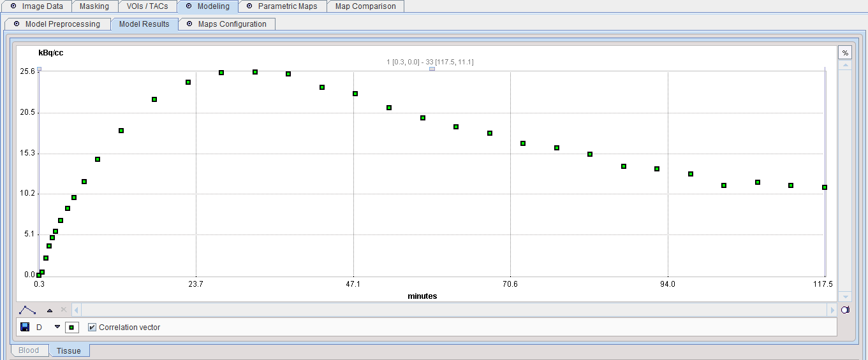Screen dimensions: 868x360
Task: Open the green square marker symbol selector
Action: 71,328
